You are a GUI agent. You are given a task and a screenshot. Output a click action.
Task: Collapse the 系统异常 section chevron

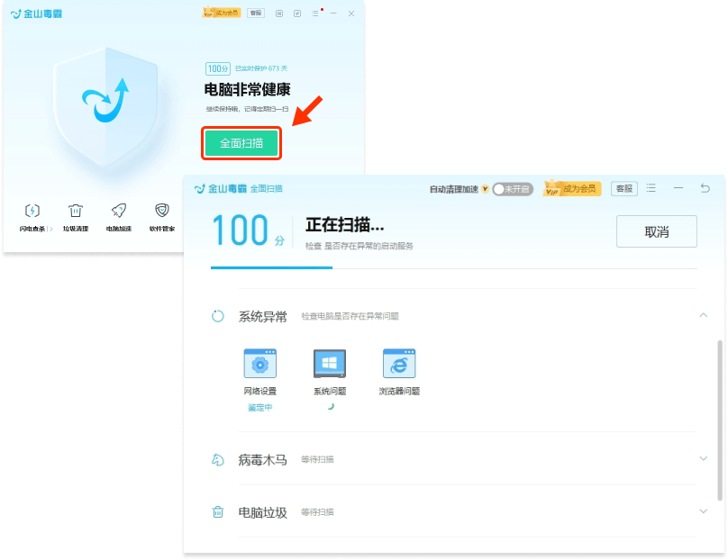click(x=704, y=315)
